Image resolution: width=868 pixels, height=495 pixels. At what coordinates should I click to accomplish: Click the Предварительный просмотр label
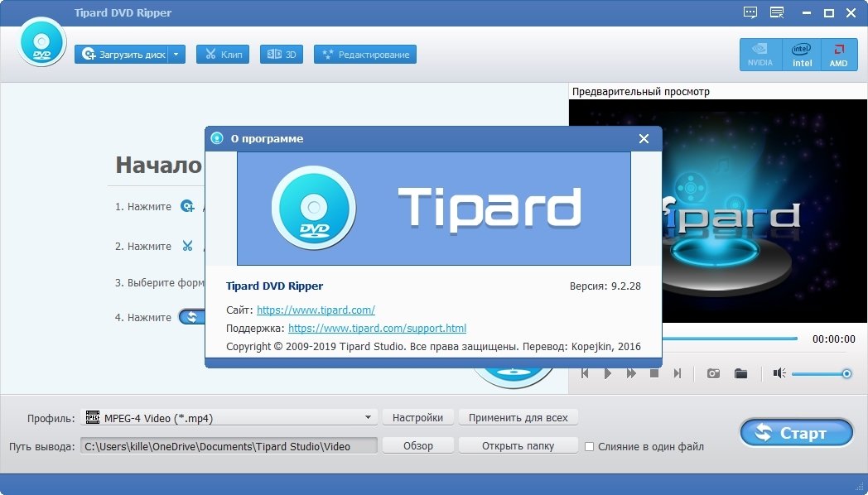(640, 91)
